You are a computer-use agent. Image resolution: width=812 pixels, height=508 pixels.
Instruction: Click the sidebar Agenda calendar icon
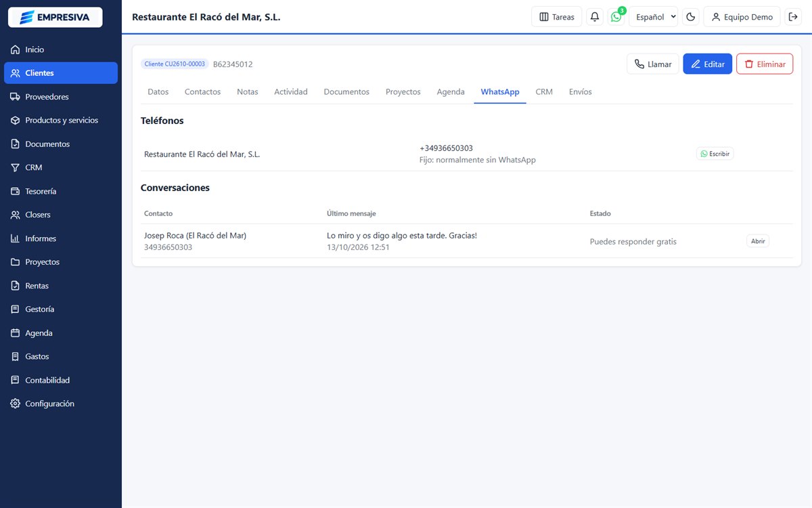[x=15, y=333]
